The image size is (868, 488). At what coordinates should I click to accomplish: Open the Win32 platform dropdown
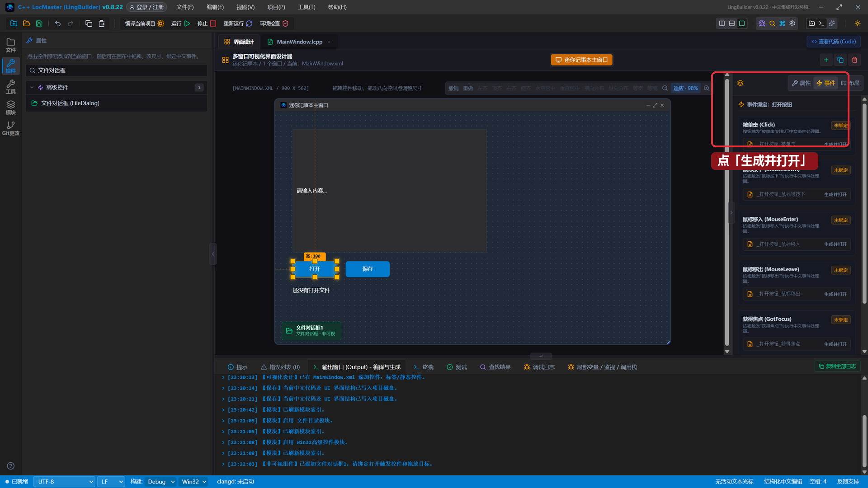[194, 482]
